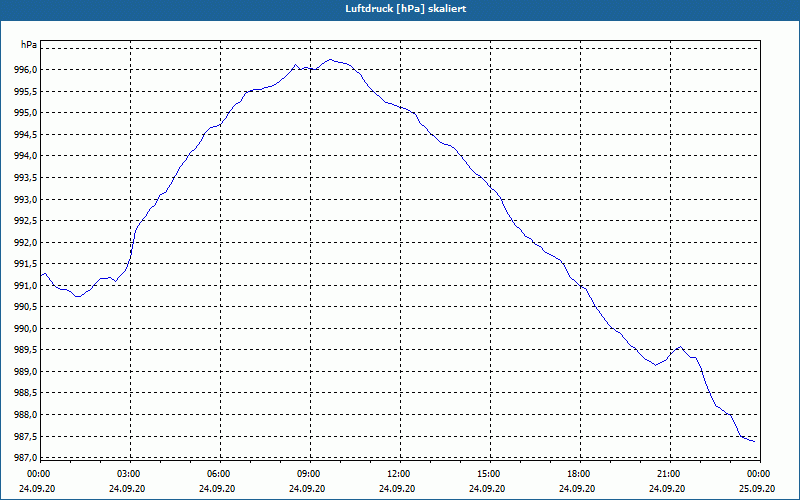The height and width of the screenshot is (500, 800).
Task: Choose the "993,0" y-axis label
Action: tap(28, 199)
